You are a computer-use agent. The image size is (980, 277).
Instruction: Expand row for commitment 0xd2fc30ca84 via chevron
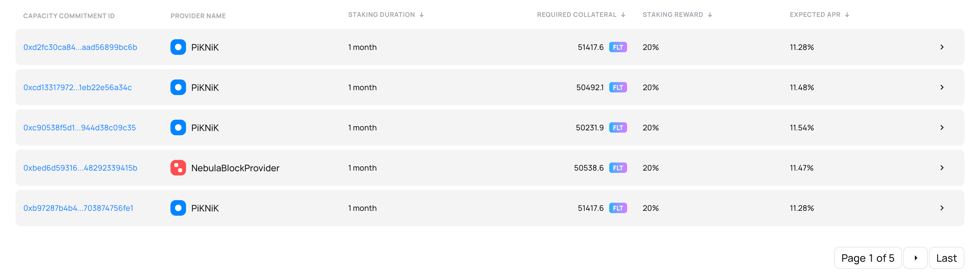pos(942,47)
